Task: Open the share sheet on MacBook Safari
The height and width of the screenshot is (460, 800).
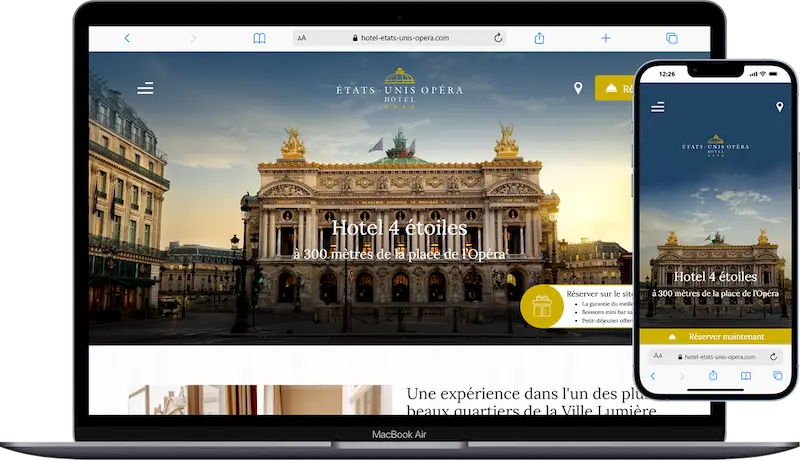Action: 539,38
